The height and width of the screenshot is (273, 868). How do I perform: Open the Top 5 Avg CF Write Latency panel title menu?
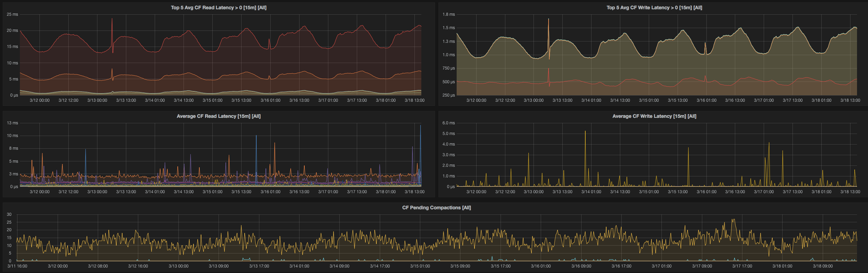(654, 8)
